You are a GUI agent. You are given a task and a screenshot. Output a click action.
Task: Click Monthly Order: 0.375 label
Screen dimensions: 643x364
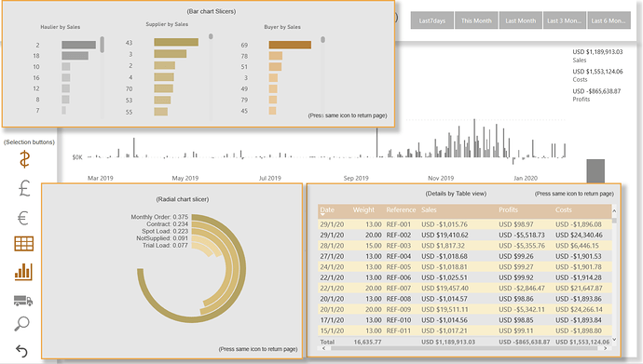pos(159,217)
